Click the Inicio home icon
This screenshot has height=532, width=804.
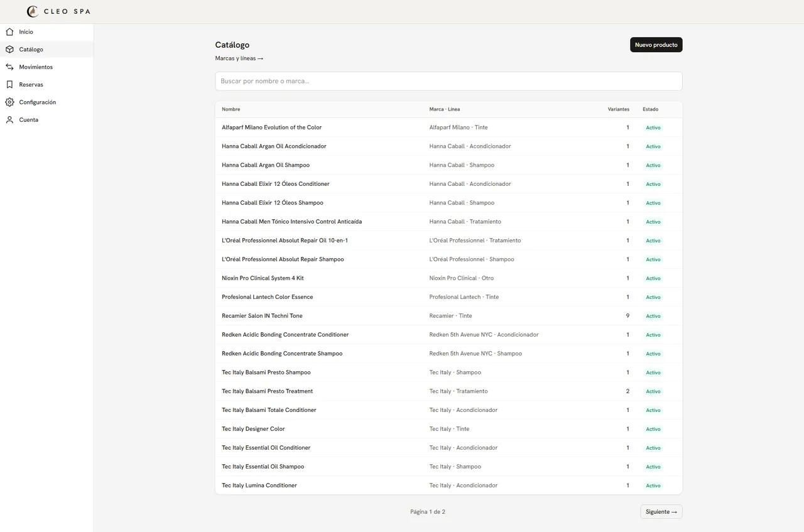click(9, 32)
